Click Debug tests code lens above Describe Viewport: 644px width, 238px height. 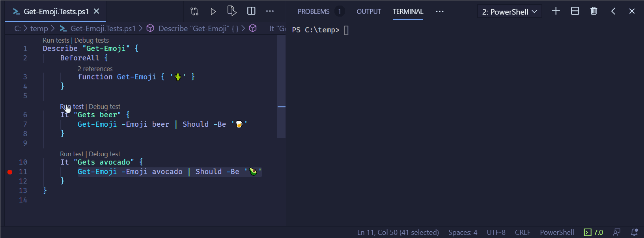[x=91, y=40]
